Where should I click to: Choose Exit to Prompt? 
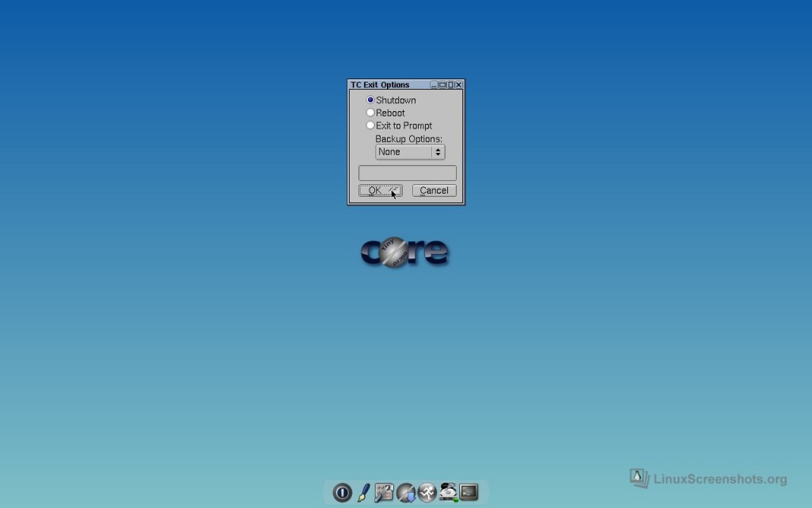pyautogui.click(x=370, y=125)
